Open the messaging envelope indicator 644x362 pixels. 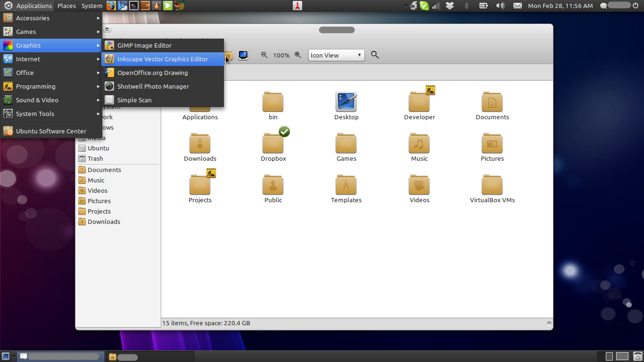point(518,6)
